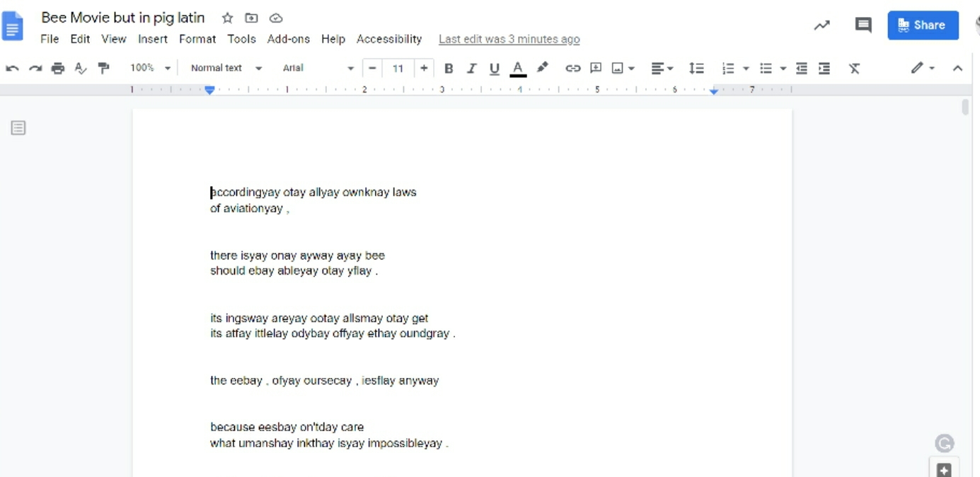980x477 pixels.
Task: Open the Google Docs home icon
Action: tap(13, 28)
